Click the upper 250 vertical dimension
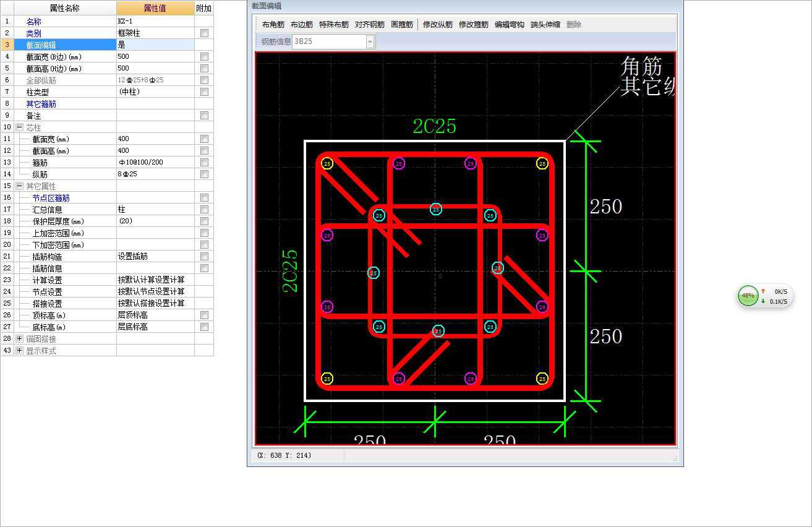This screenshot has height=527, width=812. pyautogui.click(x=605, y=207)
